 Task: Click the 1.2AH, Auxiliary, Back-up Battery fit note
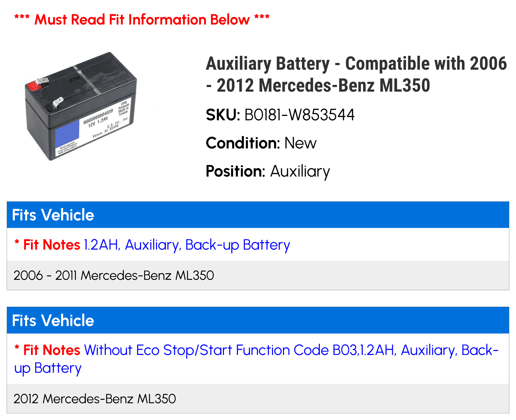[187, 245]
